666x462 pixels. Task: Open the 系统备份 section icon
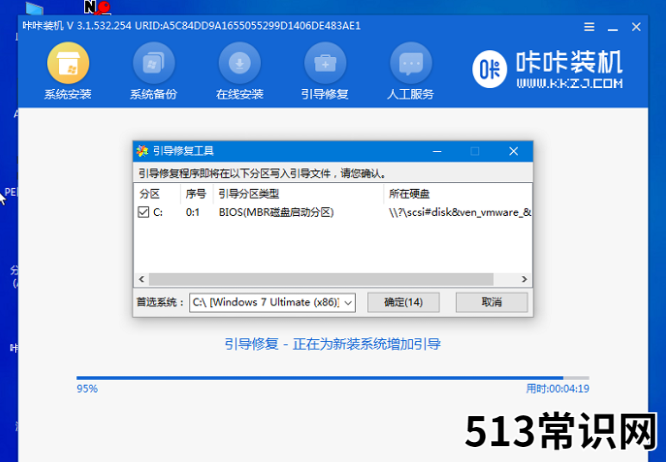click(x=154, y=63)
